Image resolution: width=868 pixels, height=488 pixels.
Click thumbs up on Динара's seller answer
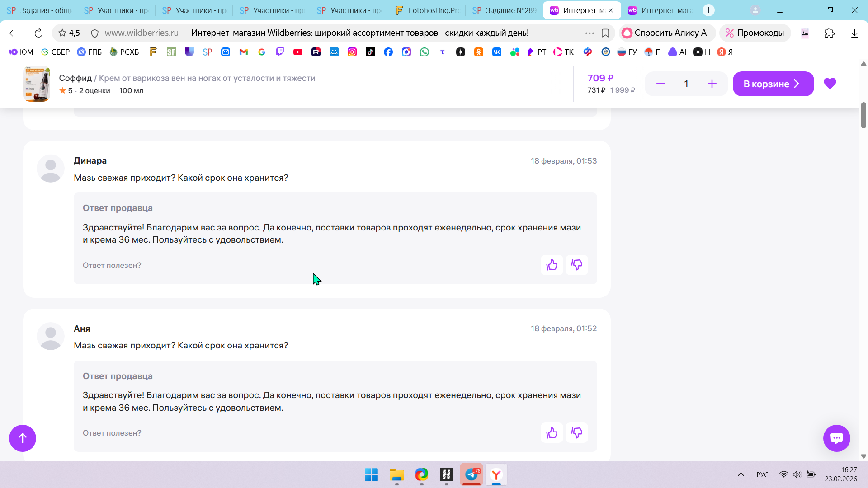(x=552, y=265)
